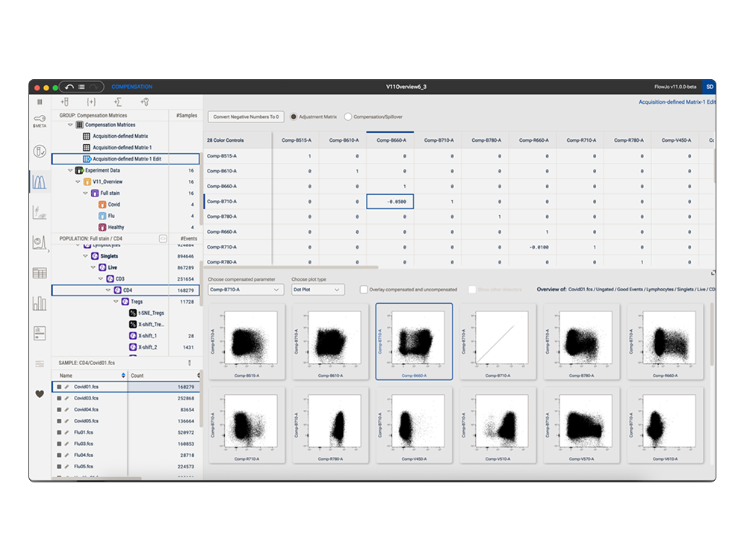Select the X-shift_2 population
This screenshot has height=560, width=747.
(x=147, y=347)
